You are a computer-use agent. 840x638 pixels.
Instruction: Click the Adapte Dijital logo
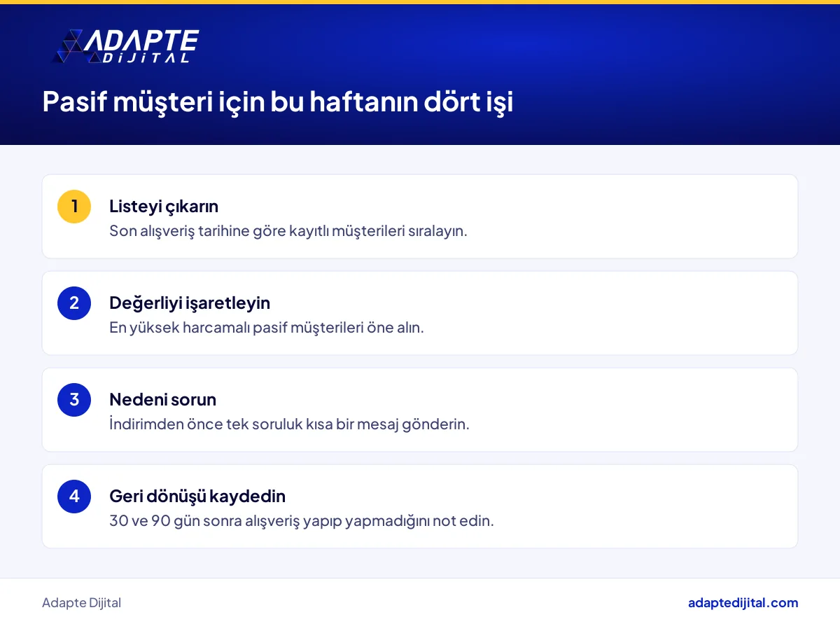[126, 46]
